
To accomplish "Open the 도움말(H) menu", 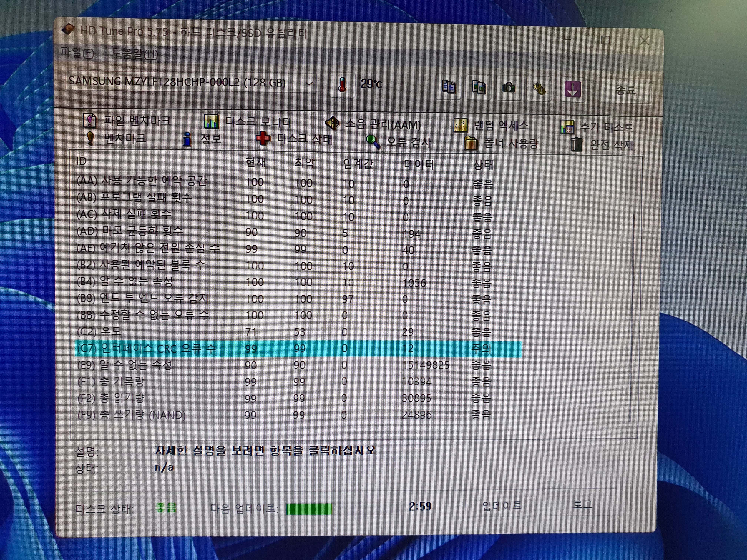I will 134,54.
